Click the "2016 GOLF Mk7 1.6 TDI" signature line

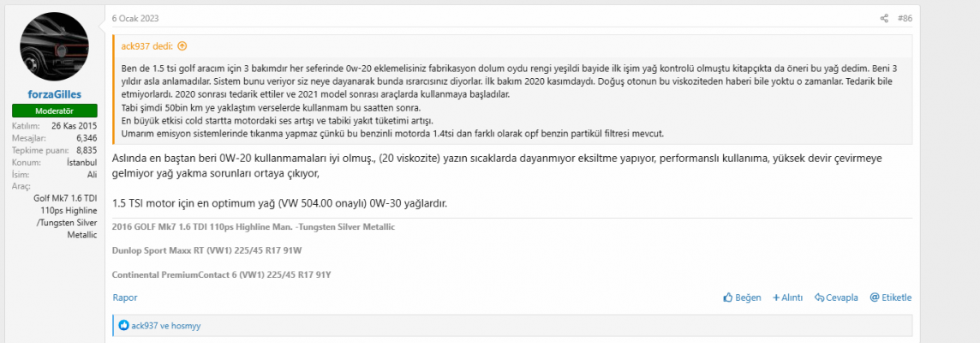pos(254,227)
